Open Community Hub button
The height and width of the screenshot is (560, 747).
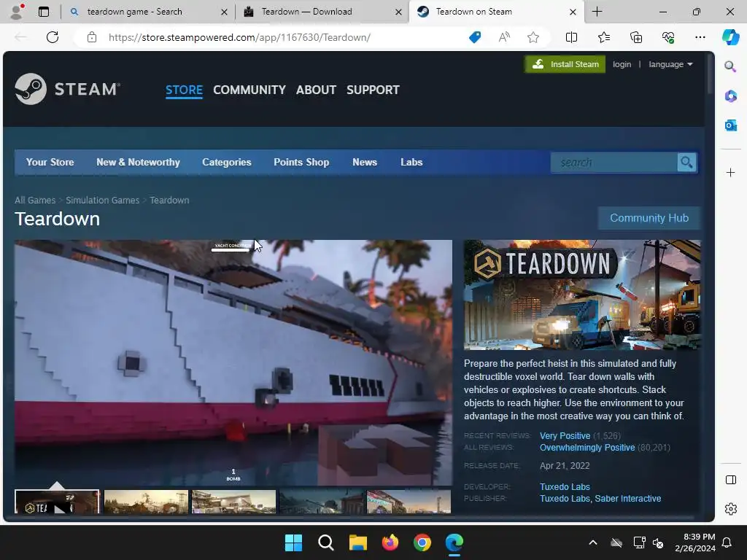point(649,218)
